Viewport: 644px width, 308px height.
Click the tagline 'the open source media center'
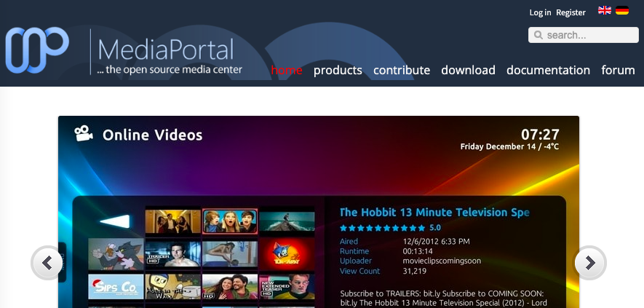point(170,70)
